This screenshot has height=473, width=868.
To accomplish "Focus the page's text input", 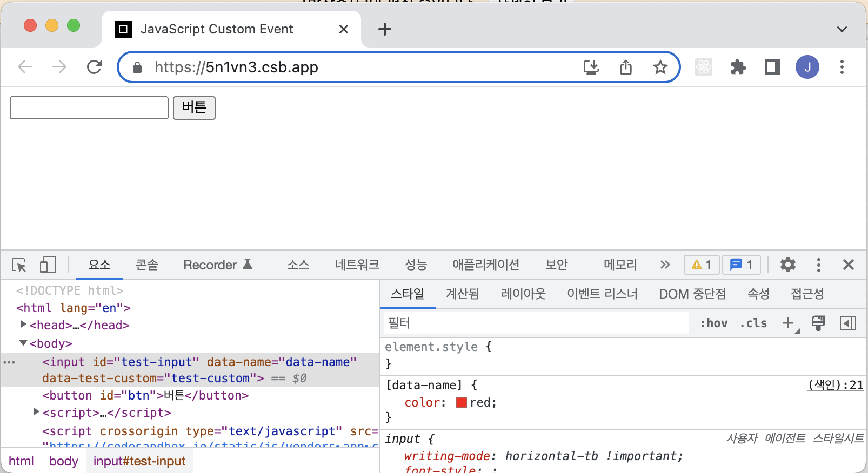I will coord(89,108).
